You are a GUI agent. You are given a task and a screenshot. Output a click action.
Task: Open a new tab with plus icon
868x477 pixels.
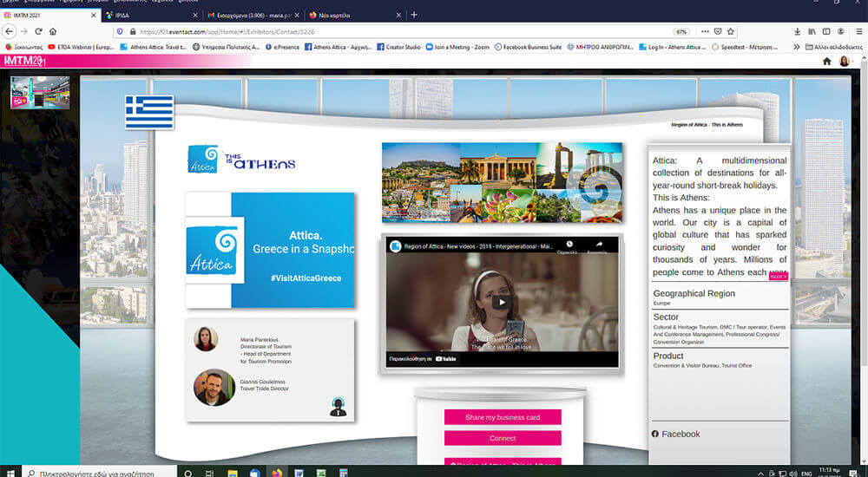pos(414,15)
